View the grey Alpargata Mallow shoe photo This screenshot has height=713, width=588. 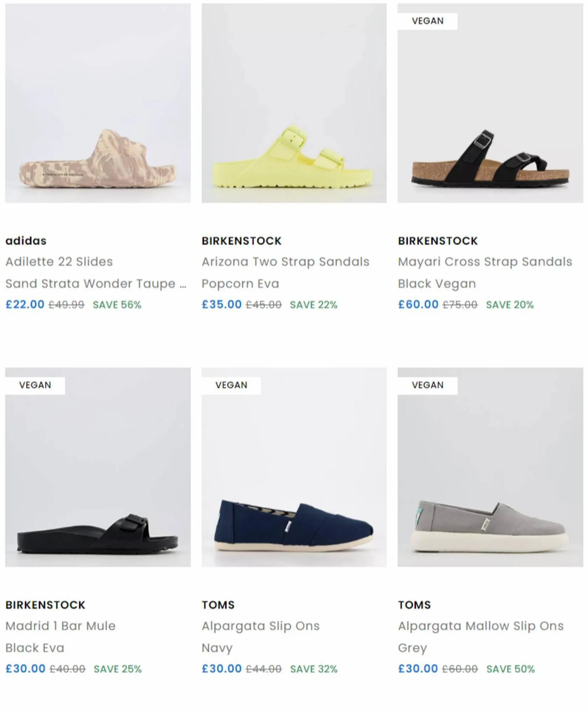point(490,467)
